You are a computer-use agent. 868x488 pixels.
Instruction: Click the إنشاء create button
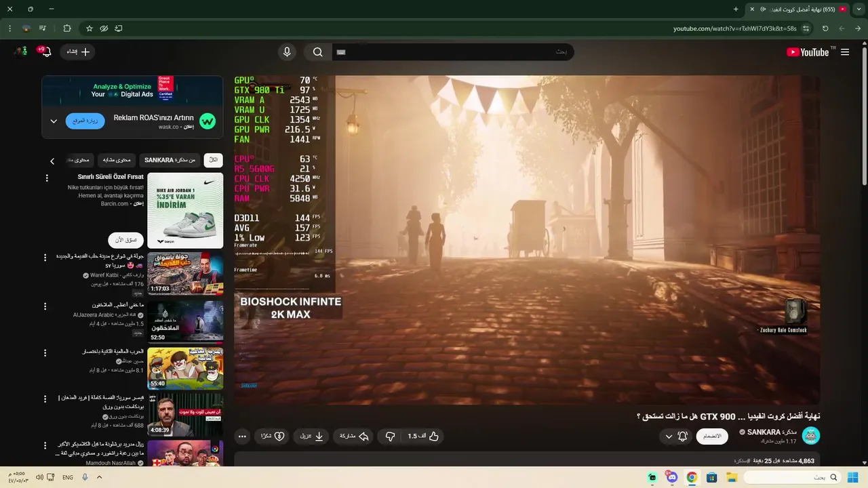pyautogui.click(x=78, y=52)
